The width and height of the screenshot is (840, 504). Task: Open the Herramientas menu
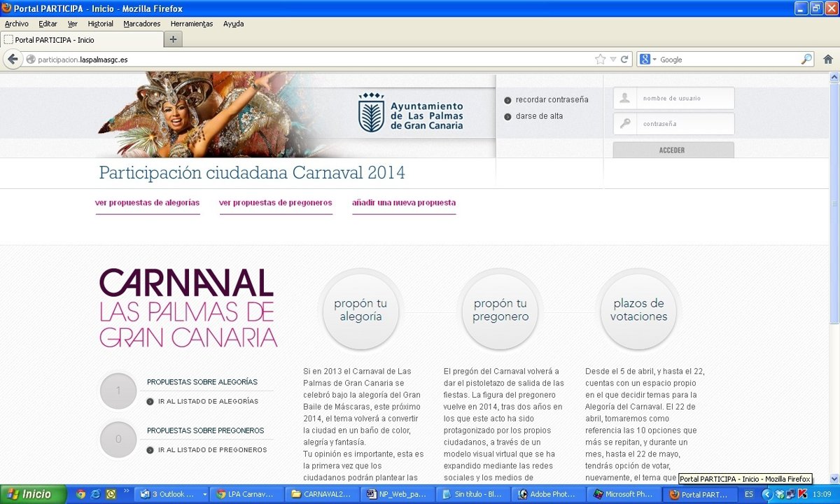pos(191,24)
